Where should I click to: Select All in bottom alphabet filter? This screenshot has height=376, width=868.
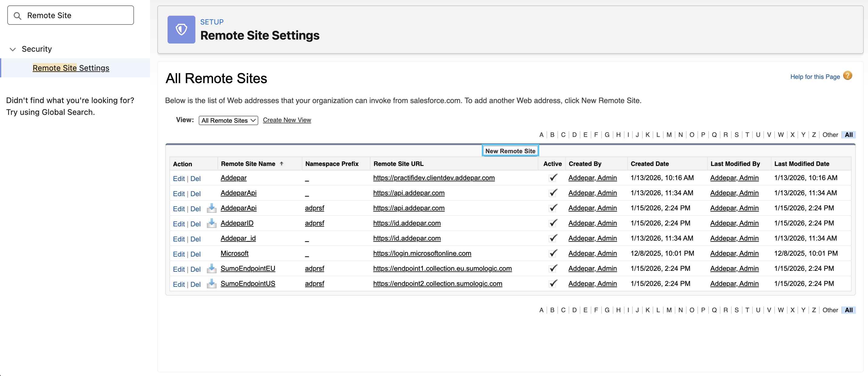[x=848, y=310]
